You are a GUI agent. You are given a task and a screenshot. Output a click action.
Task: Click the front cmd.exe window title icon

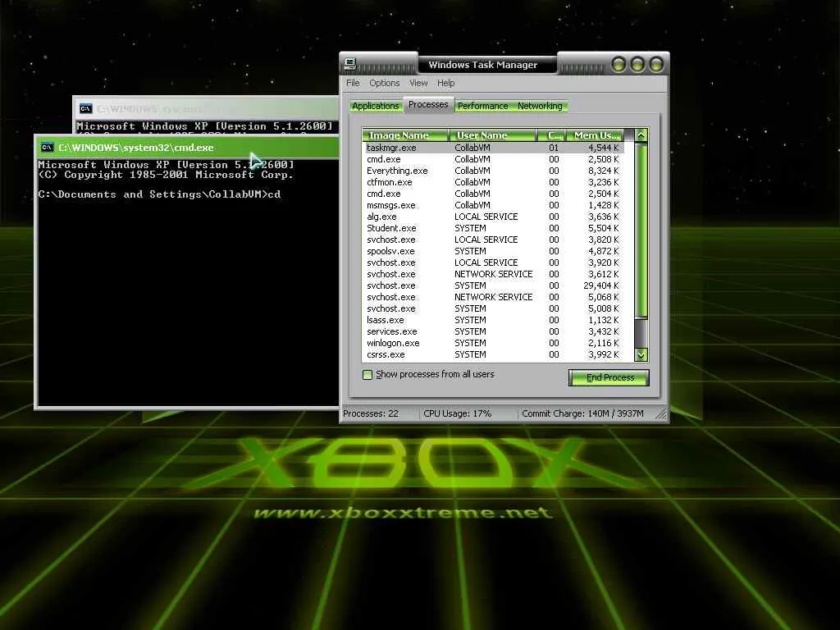pyautogui.click(x=47, y=147)
